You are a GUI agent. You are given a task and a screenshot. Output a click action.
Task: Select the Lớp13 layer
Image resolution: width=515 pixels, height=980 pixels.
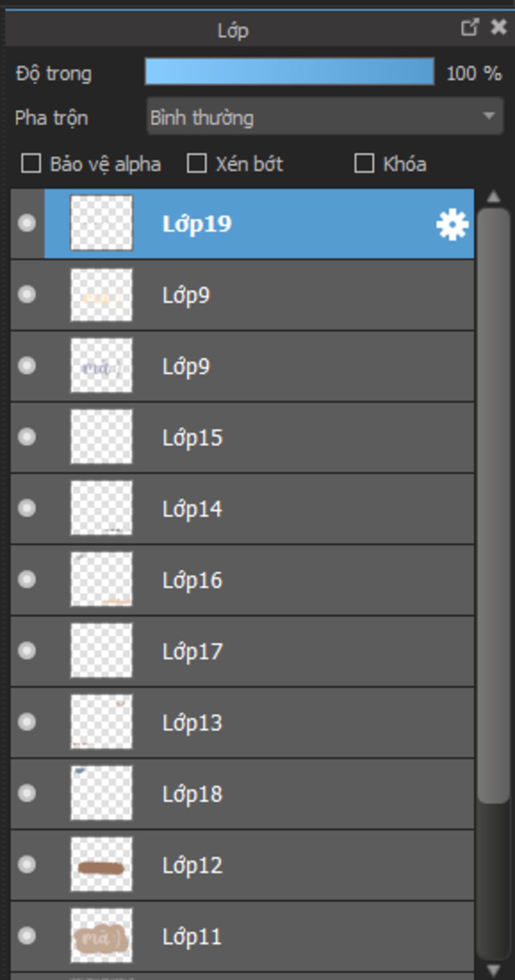coord(242,723)
